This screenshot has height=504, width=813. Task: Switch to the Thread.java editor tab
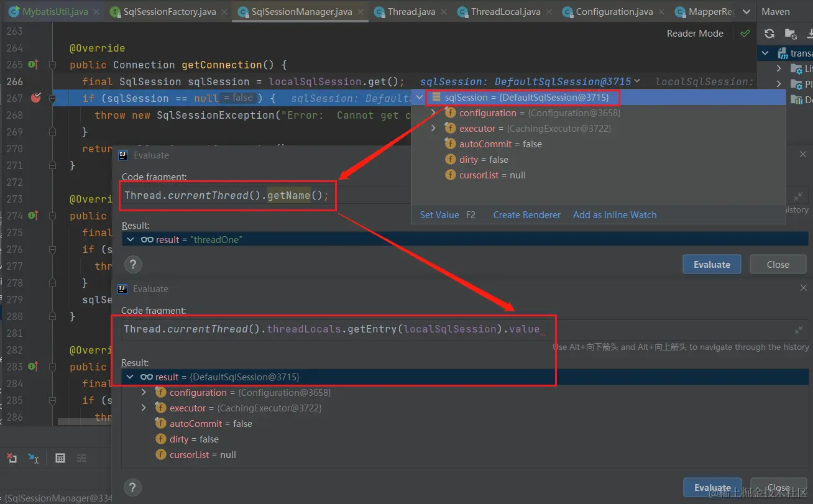click(x=411, y=12)
